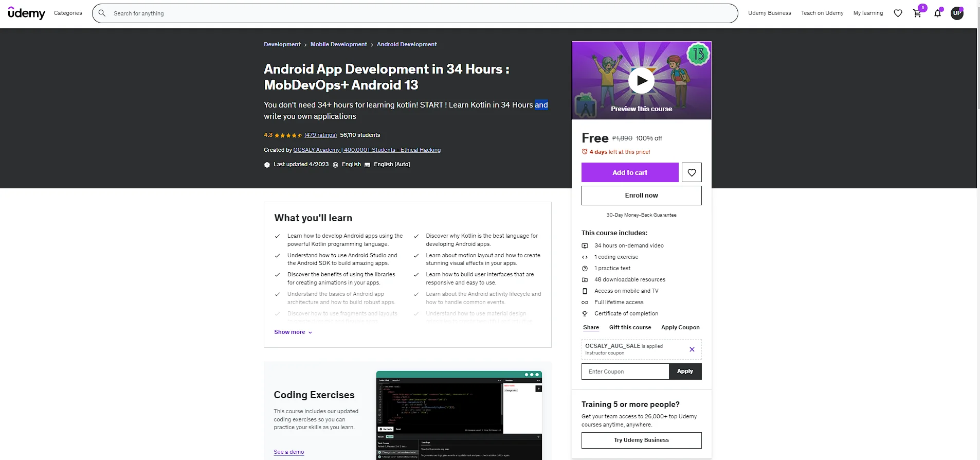Remove the OCSALY_AUG_SALE coupon

692,349
